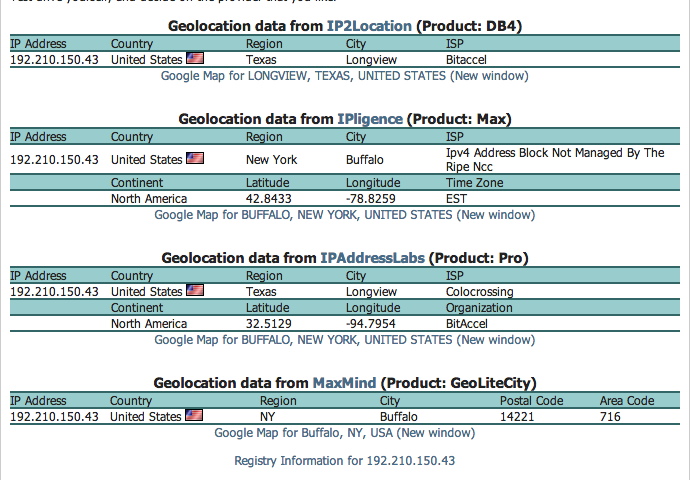Click the BitAccel Organization value
This screenshot has width=691, height=480.
coord(467,324)
